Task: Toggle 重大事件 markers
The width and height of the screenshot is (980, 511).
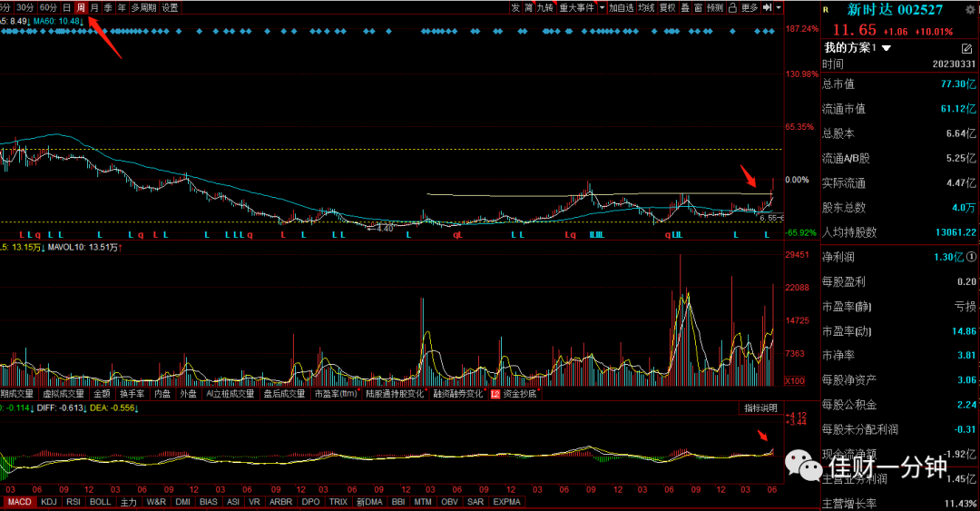Action: 577,7
